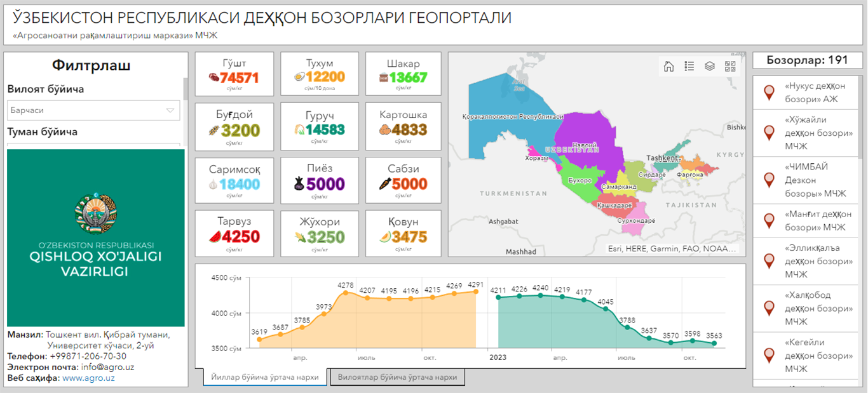Click the 4278 peak point on chart
868x393 pixels.
point(346,293)
